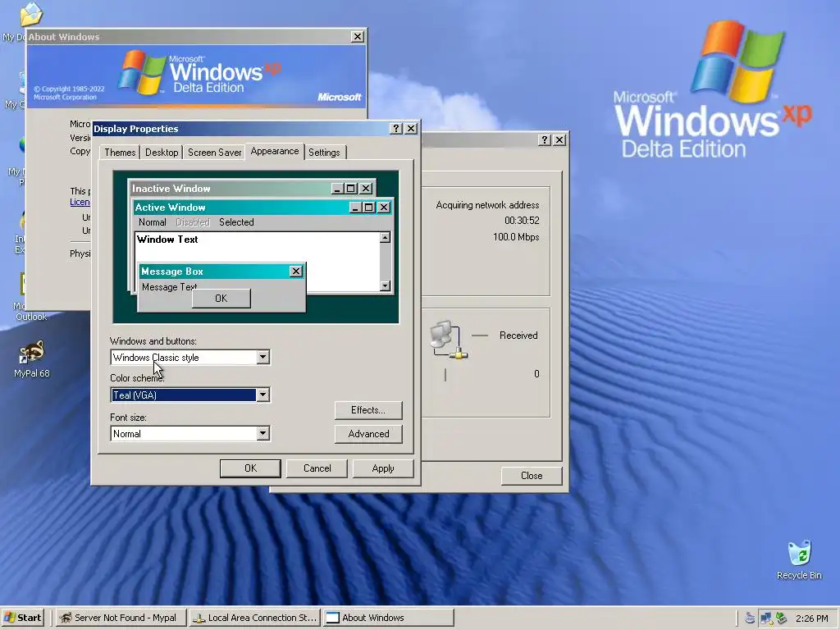Confirm Display Properties with OK button
The width and height of the screenshot is (840, 630).
tap(250, 468)
